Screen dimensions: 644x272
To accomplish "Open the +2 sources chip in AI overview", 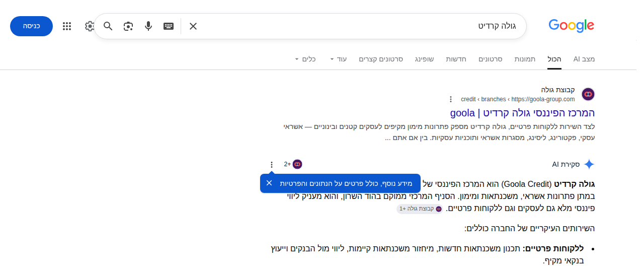I will pyautogui.click(x=293, y=164).
